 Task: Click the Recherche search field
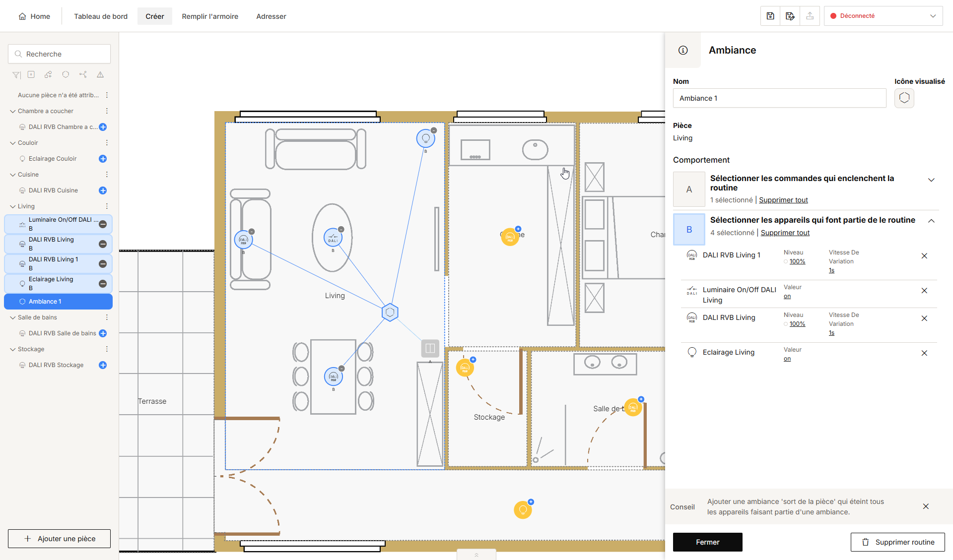(x=59, y=54)
